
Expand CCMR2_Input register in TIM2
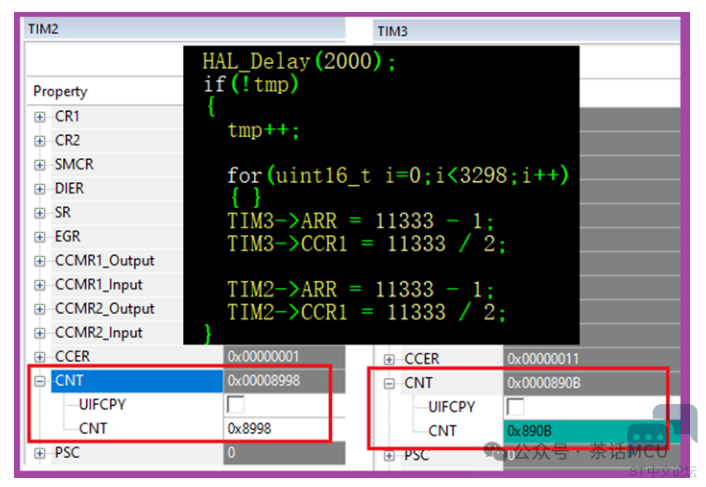click(x=40, y=333)
